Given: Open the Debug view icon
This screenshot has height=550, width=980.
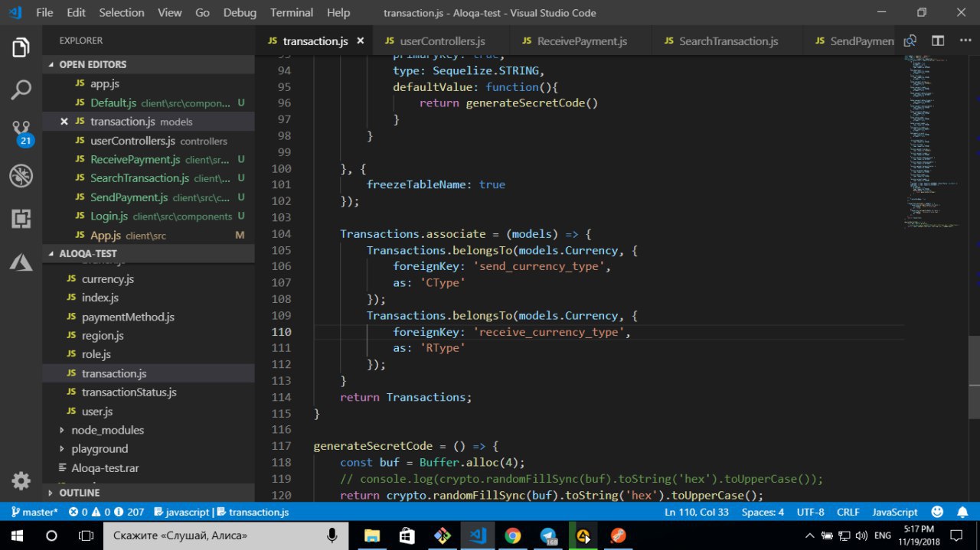Looking at the screenshot, I should pos(21,176).
